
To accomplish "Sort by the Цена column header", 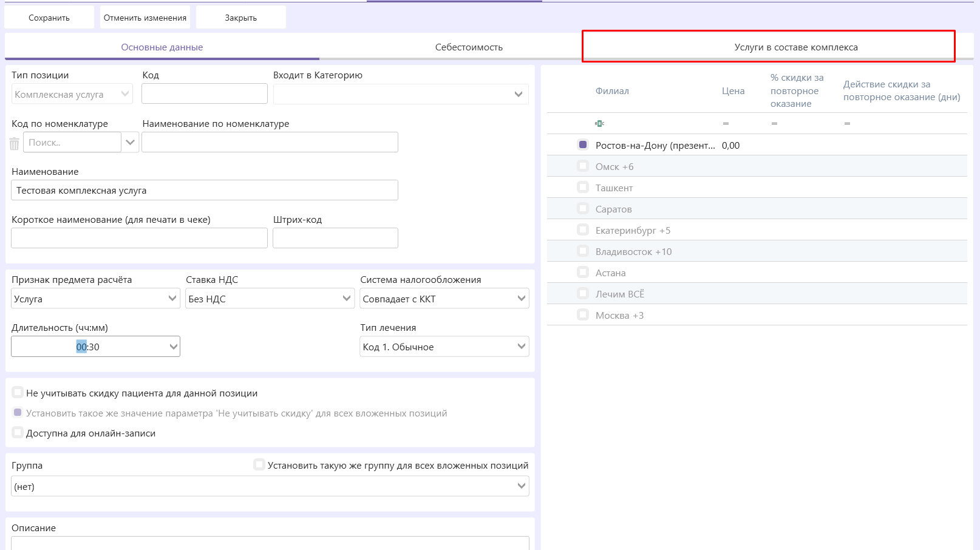I will coord(733,91).
